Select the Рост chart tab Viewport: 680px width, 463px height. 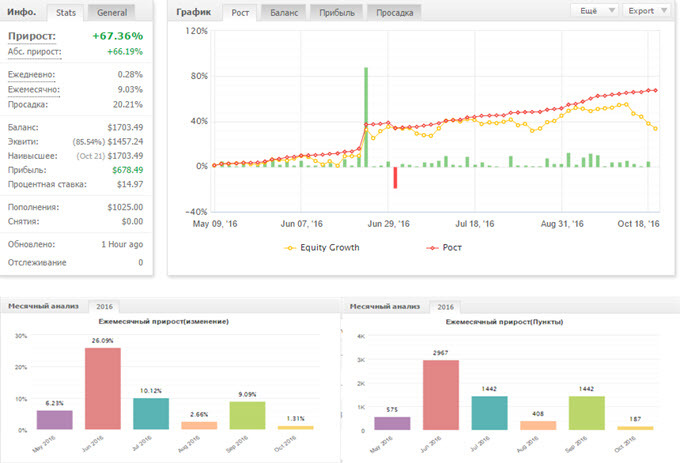pyautogui.click(x=240, y=13)
